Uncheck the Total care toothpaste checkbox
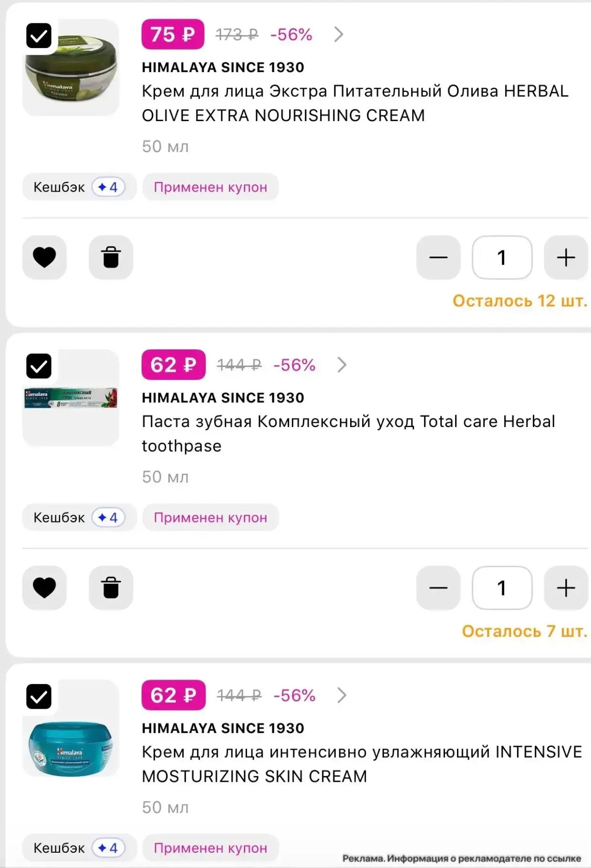The width and height of the screenshot is (591, 868). (39, 366)
